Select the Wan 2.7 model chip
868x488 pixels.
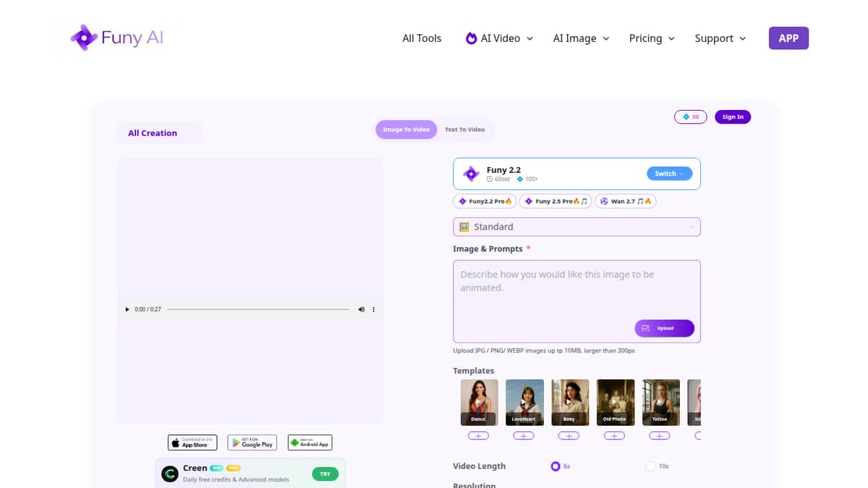click(626, 201)
